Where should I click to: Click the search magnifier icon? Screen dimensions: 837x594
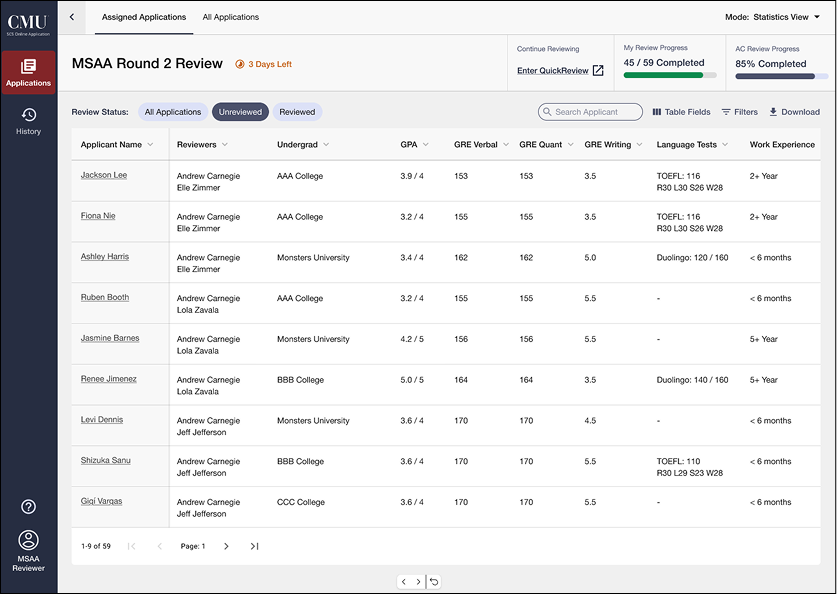coord(547,112)
